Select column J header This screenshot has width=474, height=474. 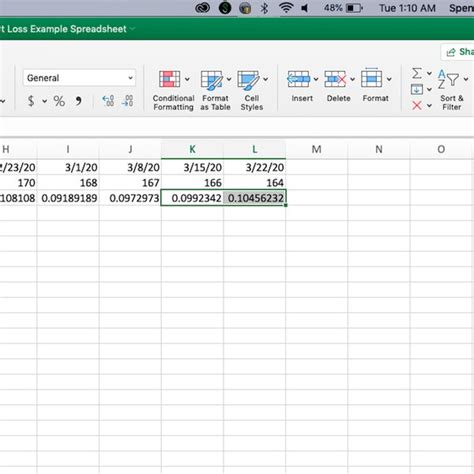pyautogui.click(x=130, y=149)
